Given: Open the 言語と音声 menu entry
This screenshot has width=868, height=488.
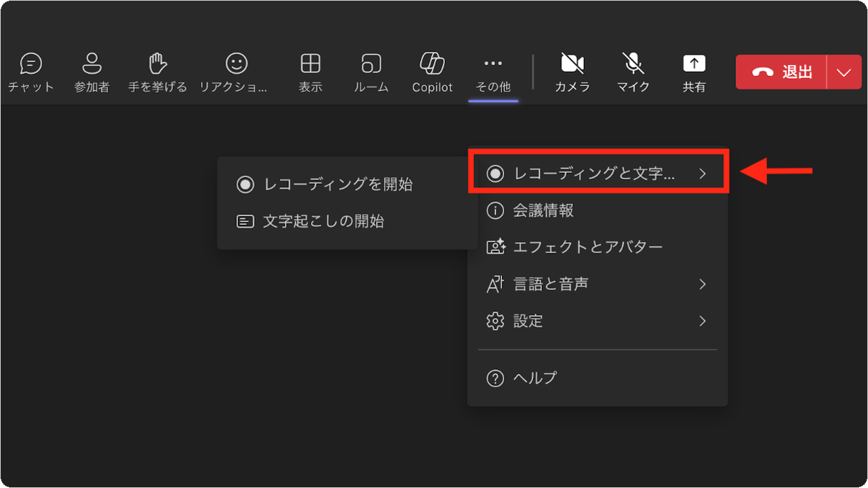Looking at the screenshot, I should pyautogui.click(x=597, y=284).
